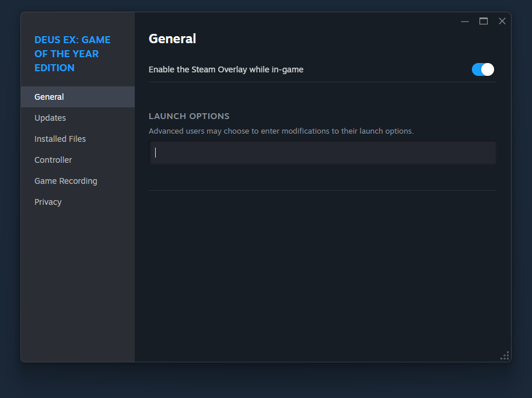Open the Updates section
The width and height of the screenshot is (532, 398).
coord(78,118)
